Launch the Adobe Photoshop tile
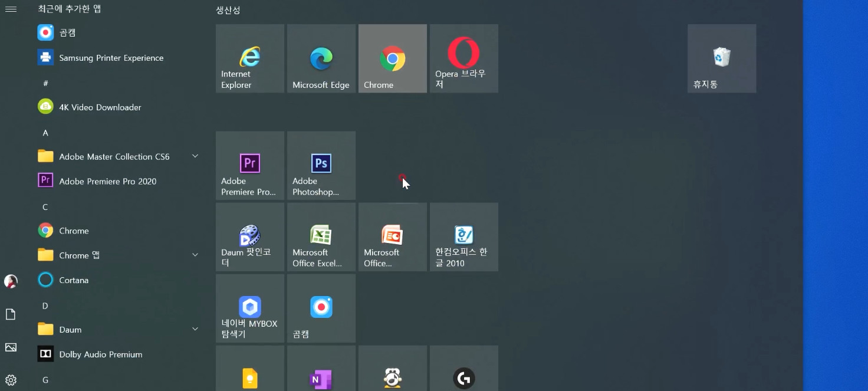868x391 pixels. (x=321, y=166)
